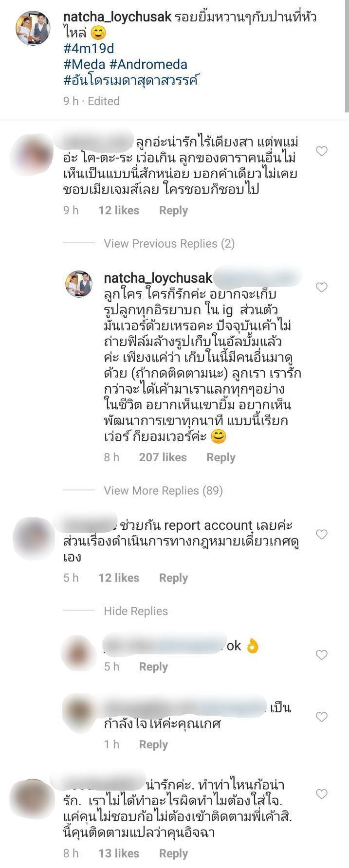The height and width of the screenshot is (868, 349).
Task: Like natcha_loychusak's long reply with heart icon
Action: (x=321, y=287)
